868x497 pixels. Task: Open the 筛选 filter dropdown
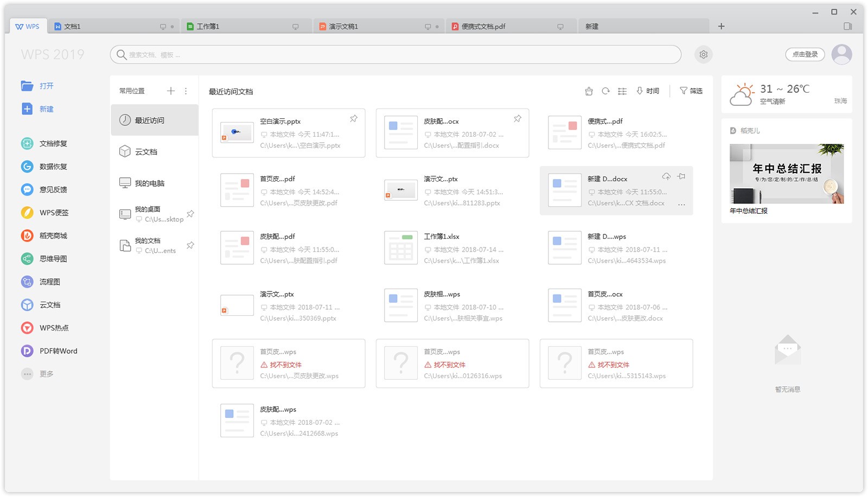click(x=692, y=91)
